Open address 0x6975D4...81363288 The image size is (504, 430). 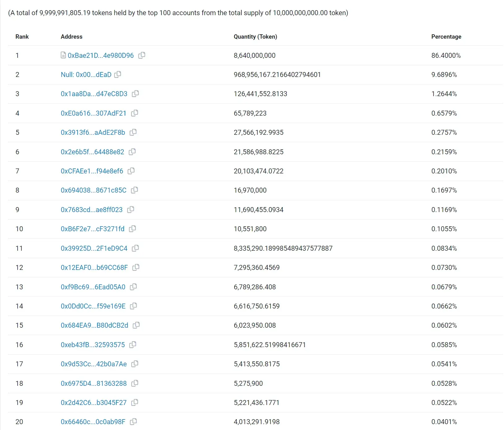[x=94, y=383]
